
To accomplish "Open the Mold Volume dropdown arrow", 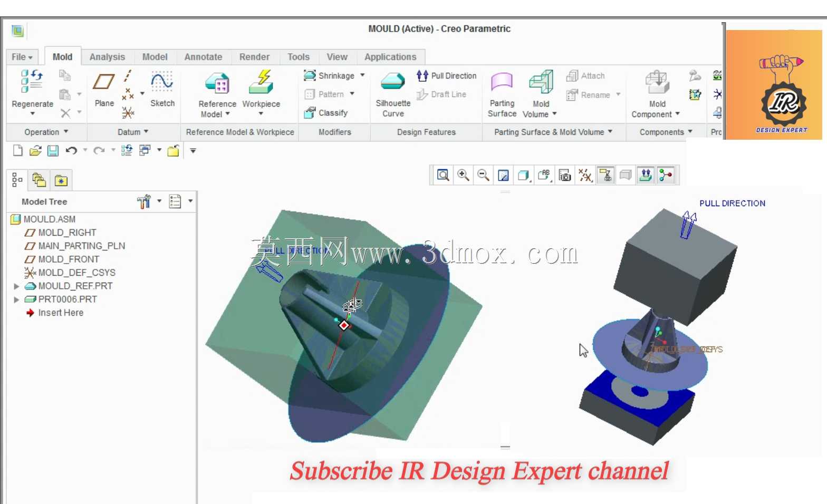I will click(x=554, y=114).
